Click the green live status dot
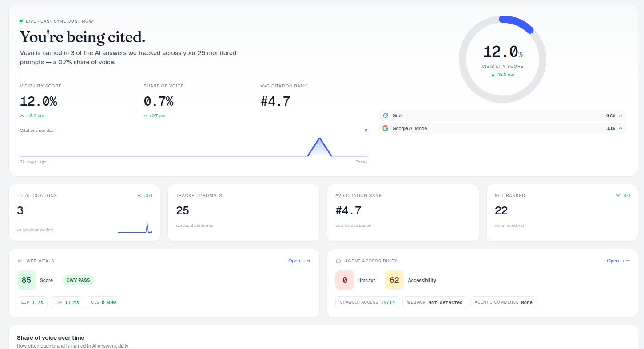 pyautogui.click(x=21, y=21)
